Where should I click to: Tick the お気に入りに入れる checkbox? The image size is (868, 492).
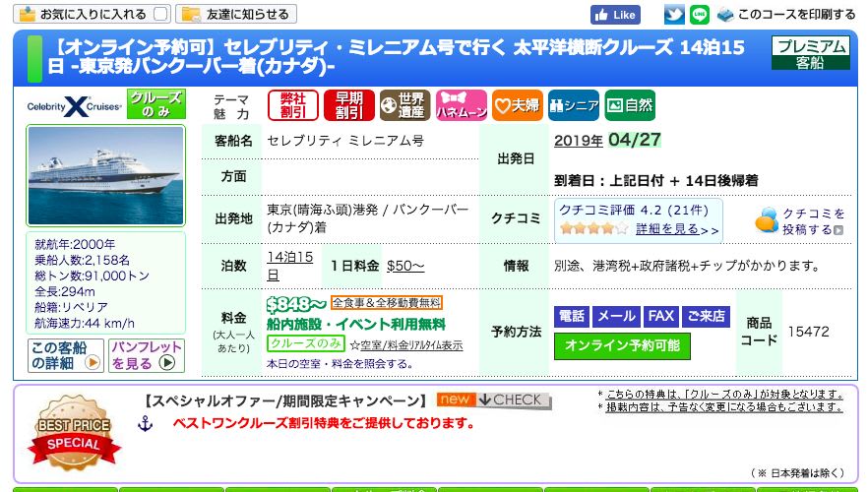[160, 14]
